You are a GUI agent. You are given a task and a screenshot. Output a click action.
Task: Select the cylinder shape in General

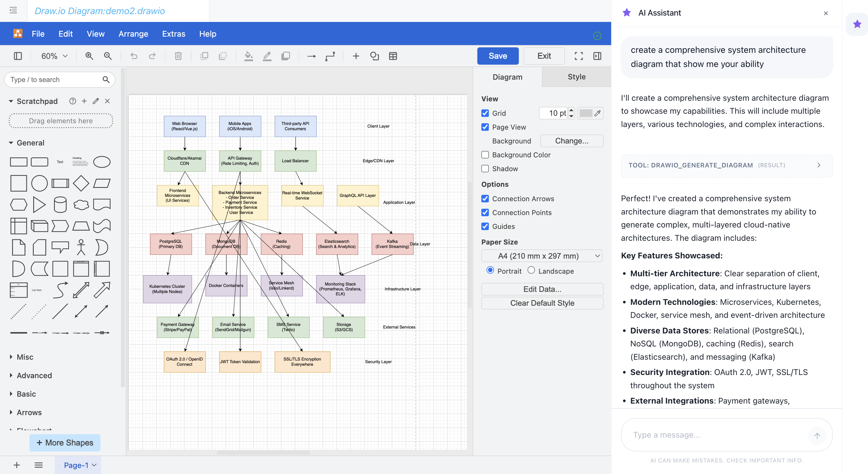[x=60, y=205]
